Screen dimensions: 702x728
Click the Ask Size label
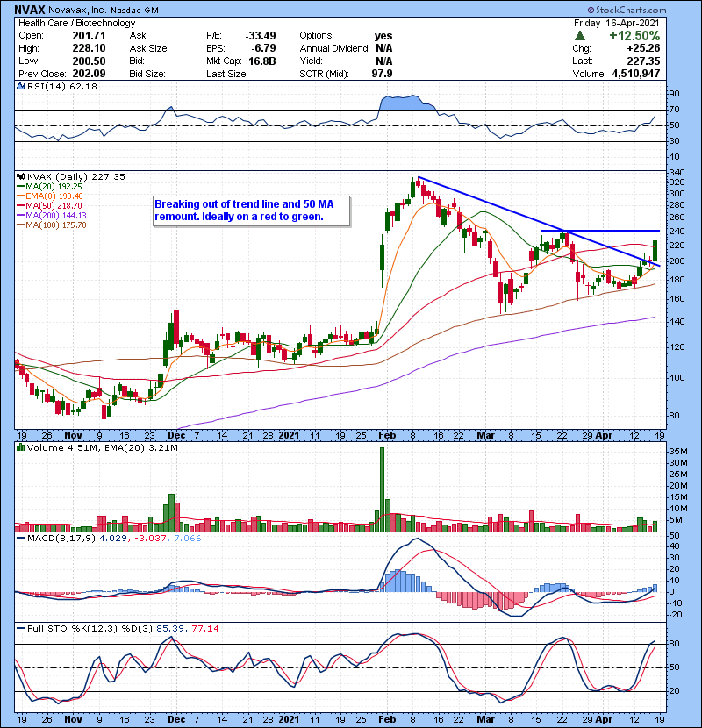pyautogui.click(x=149, y=48)
